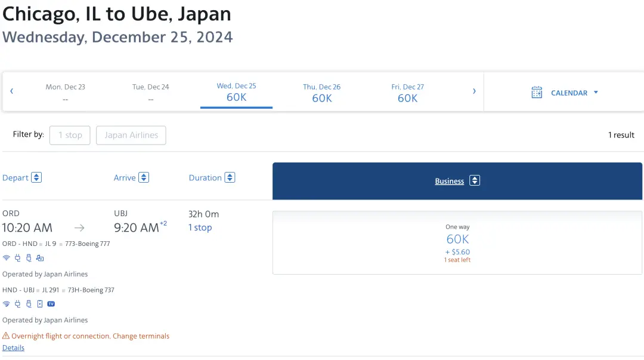
Task: Click the music and video entertainment icon for JL 9
Action: coord(40,258)
